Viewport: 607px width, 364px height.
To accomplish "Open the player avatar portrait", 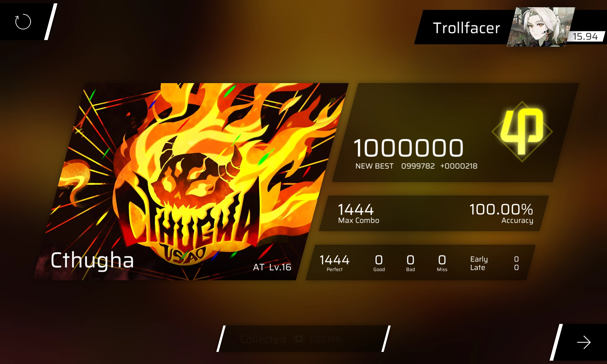I will [x=540, y=27].
